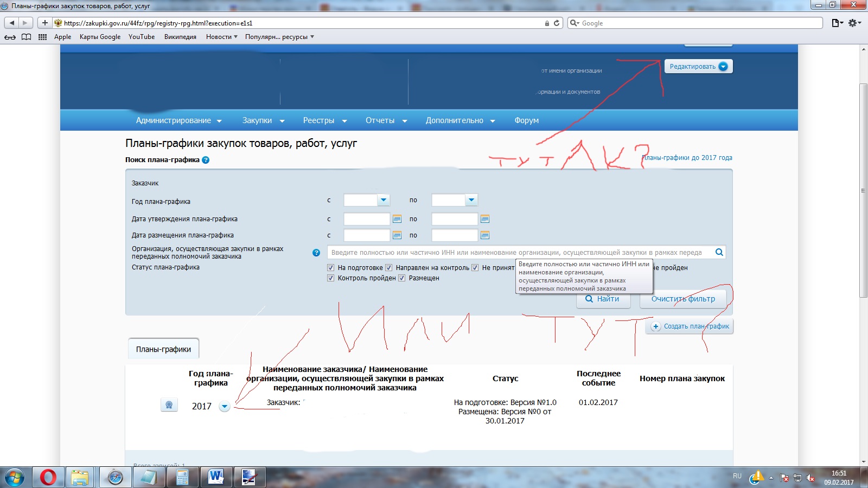Open calendar for placement end date
Image resolution: width=868 pixels, height=488 pixels.
click(x=485, y=235)
